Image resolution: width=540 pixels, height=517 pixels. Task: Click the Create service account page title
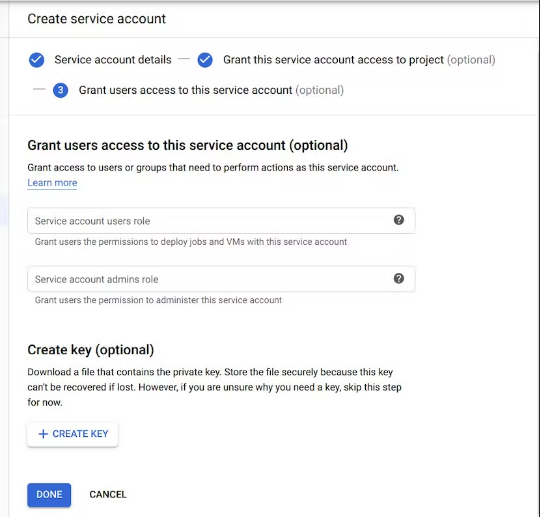coord(96,19)
